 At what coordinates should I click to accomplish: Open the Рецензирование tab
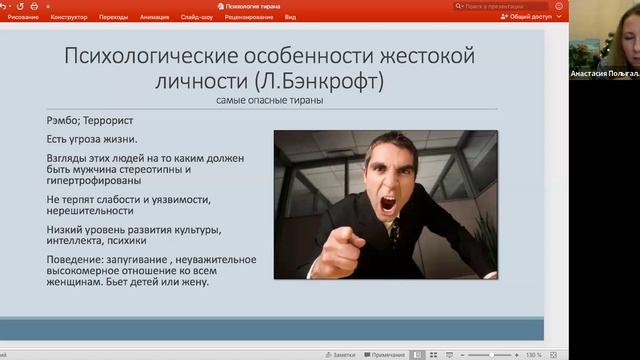pos(249,17)
